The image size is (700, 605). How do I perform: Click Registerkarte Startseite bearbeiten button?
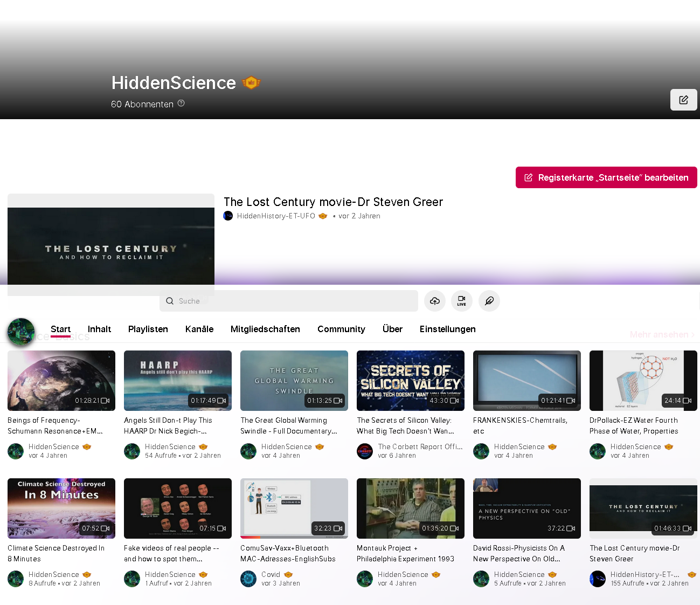tap(606, 177)
